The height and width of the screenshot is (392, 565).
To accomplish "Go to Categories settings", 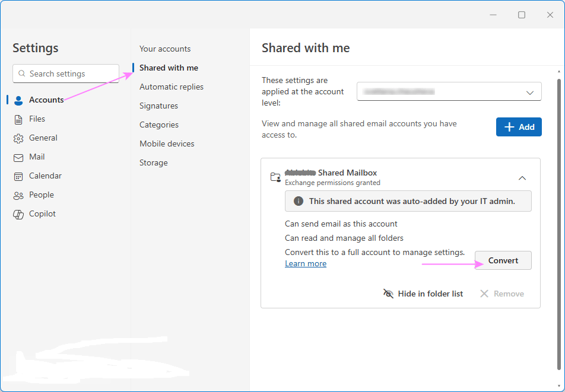I will tap(159, 125).
